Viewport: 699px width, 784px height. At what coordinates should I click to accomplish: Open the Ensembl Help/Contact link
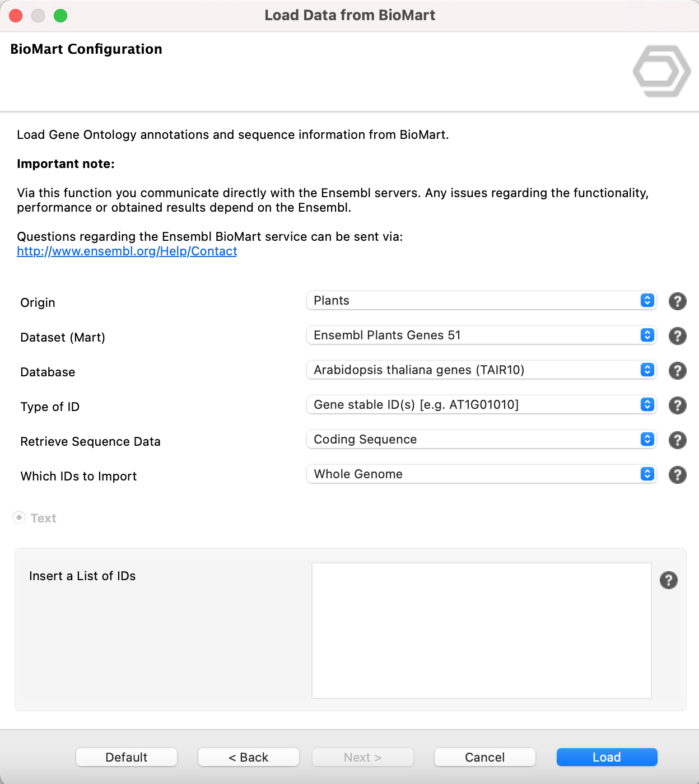127,251
